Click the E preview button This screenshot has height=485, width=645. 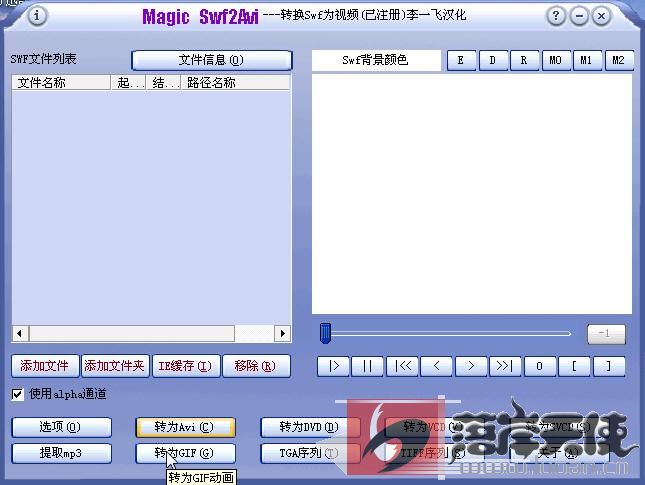(461, 60)
